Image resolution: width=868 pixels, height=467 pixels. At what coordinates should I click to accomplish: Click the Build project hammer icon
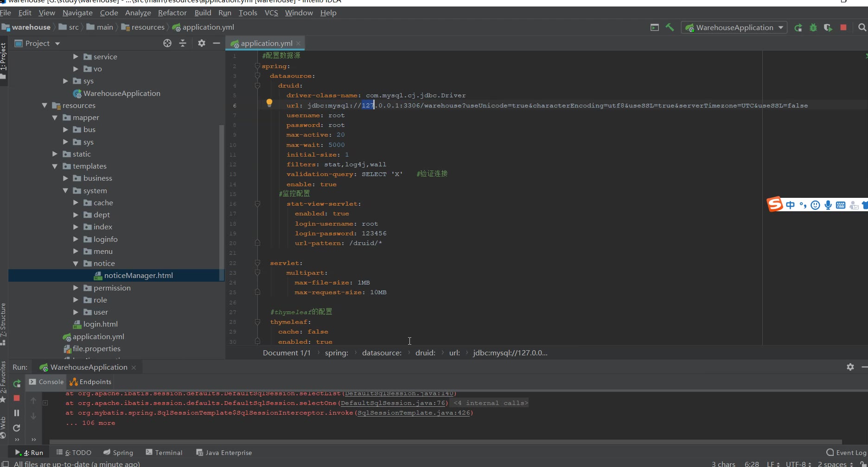pyautogui.click(x=670, y=27)
